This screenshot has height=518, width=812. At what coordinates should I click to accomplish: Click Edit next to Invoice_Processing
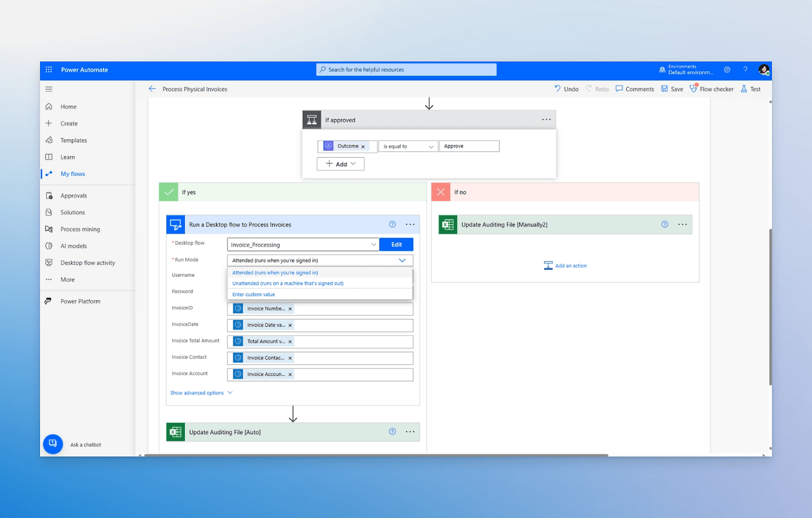pos(396,244)
